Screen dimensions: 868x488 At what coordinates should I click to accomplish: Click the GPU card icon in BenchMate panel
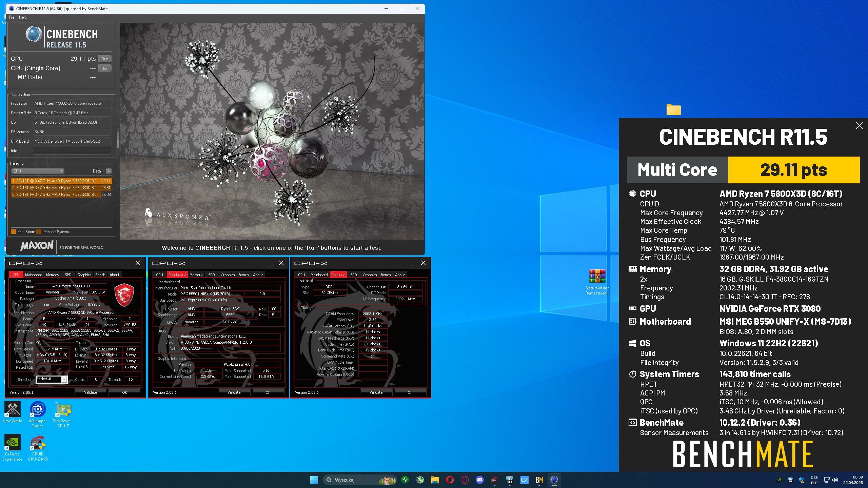pyautogui.click(x=632, y=308)
